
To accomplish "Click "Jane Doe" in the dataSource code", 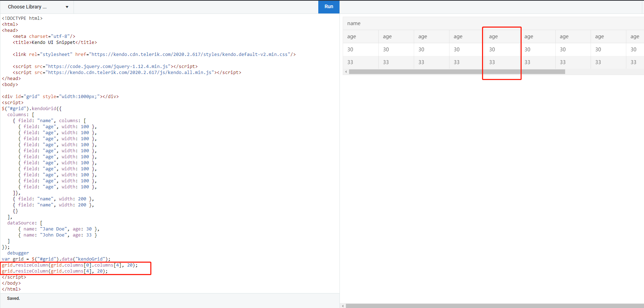I will (54, 229).
